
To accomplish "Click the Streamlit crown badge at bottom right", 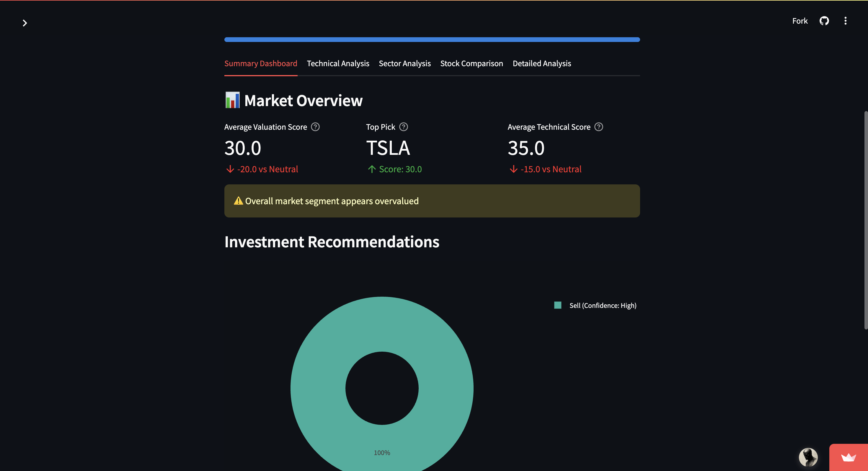I will click(849, 457).
